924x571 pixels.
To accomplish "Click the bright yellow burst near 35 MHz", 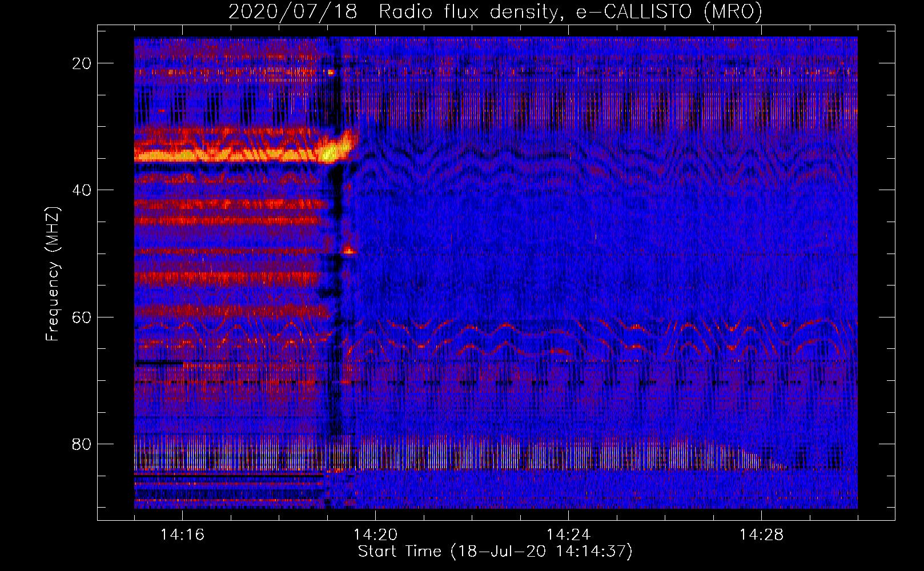I will click(330, 152).
